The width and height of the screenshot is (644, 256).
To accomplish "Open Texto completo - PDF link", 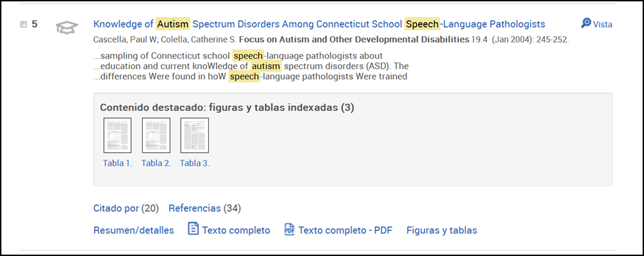I will (x=345, y=230).
